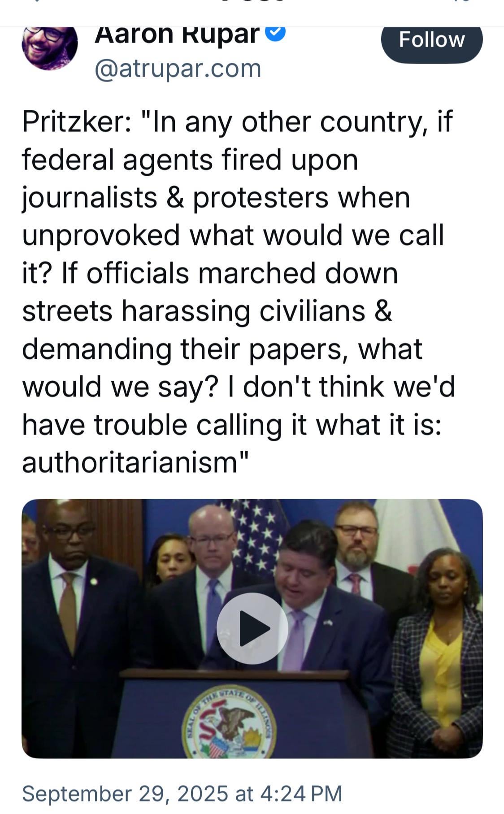Play the Pritzker press conference video
The height and width of the screenshot is (814, 504).
click(x=252, y=628)
